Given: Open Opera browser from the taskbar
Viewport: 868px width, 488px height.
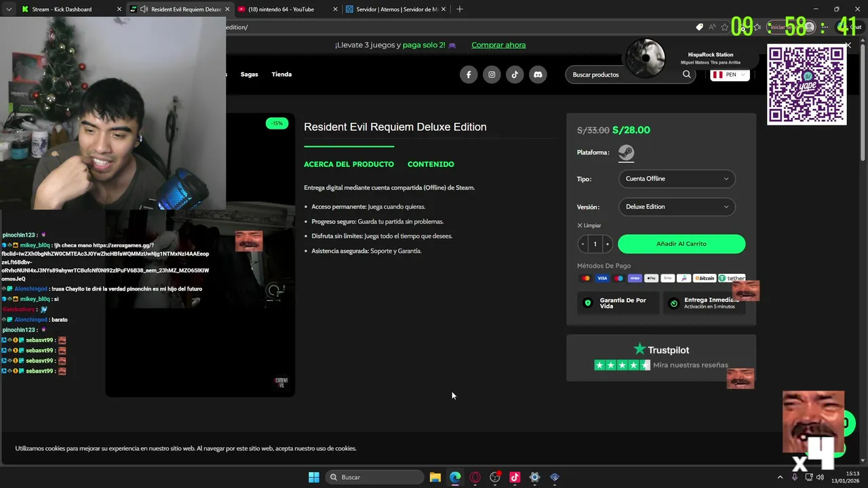Looking at the screenshot, I should tap(475, 477).
